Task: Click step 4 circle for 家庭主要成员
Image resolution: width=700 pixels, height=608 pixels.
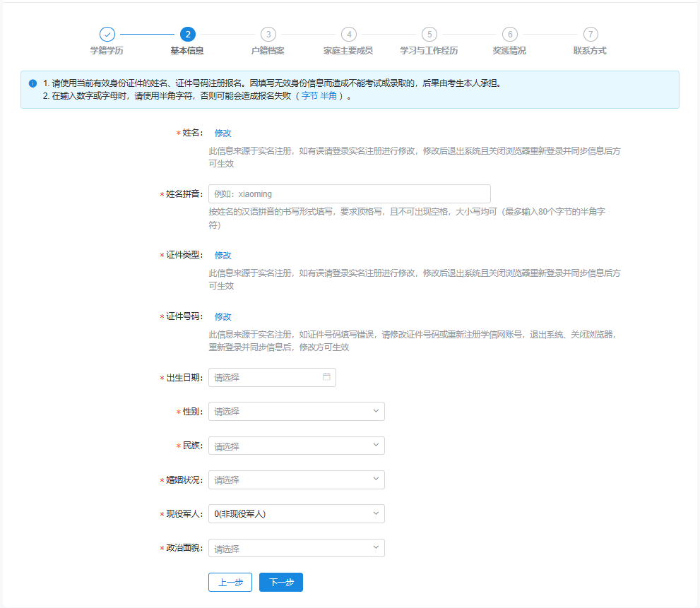Action: coord(349,35)
